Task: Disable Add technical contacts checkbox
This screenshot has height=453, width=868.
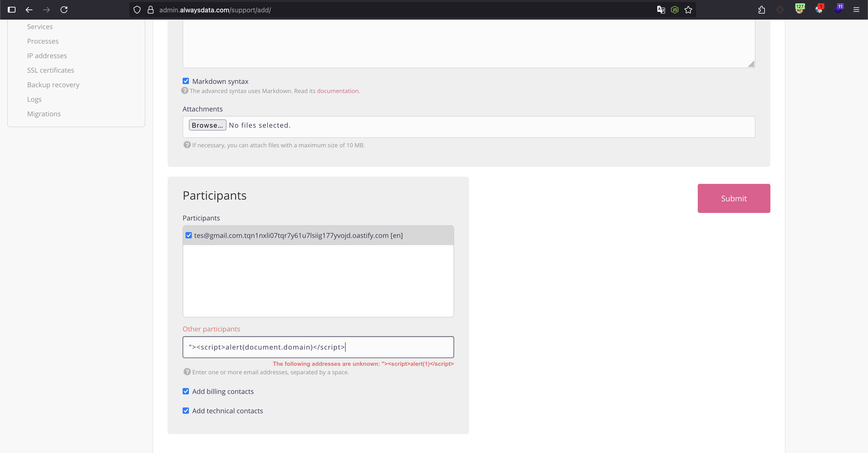Action: coord(186,411)
